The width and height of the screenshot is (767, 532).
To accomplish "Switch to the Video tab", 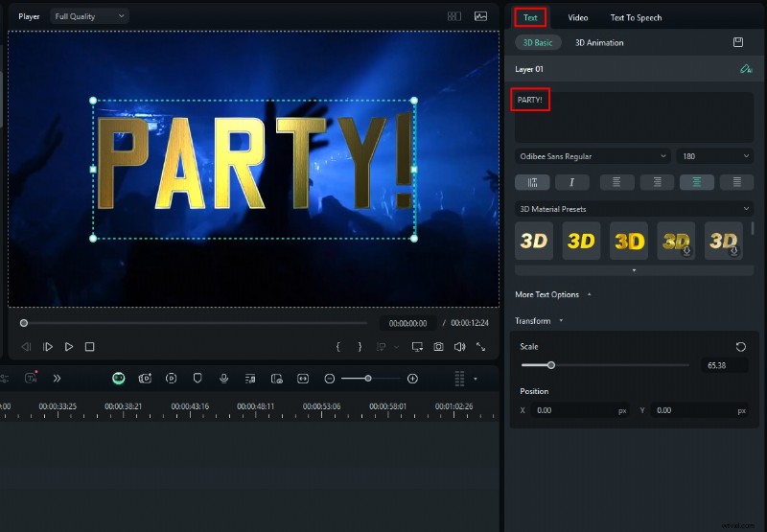I will coord(578,17).
